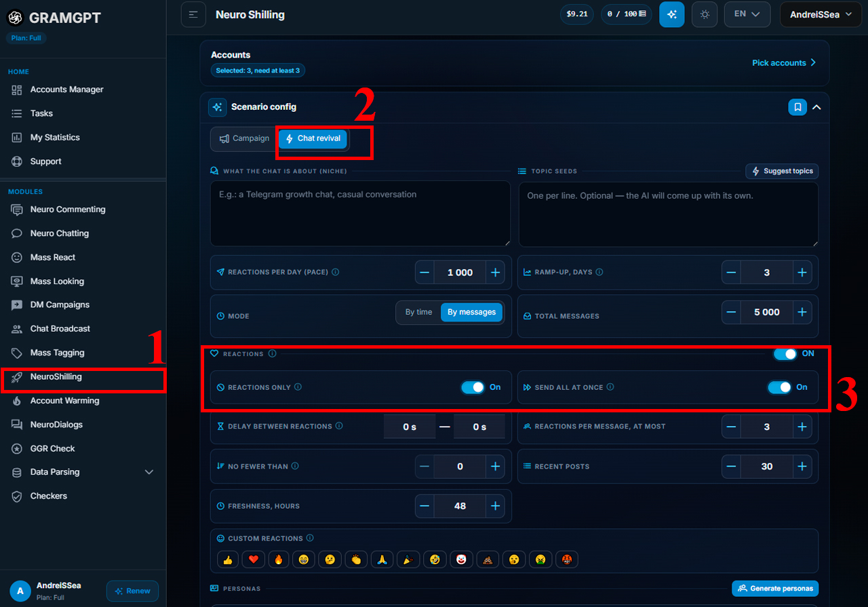The height and width of the screenshot is (607, 868).
Task: Click the AI sparkle button in header
Action: pyautogui.click(x=671, y=14)
